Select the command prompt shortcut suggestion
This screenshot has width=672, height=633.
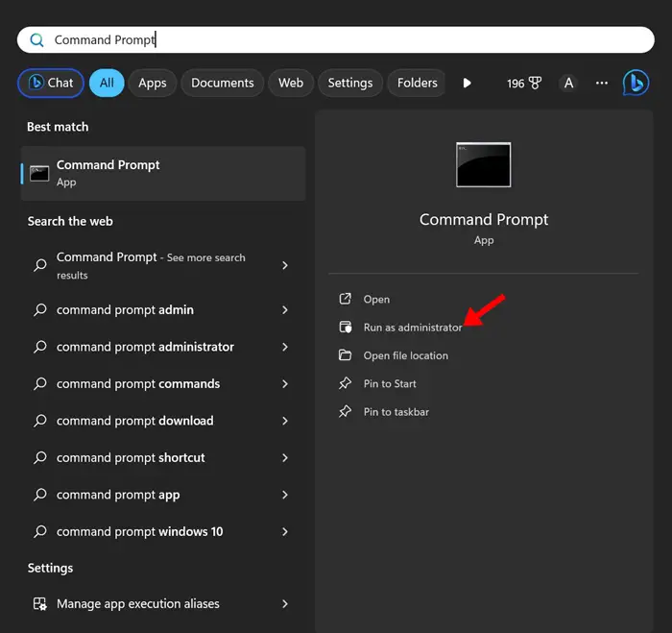point(163,457)
